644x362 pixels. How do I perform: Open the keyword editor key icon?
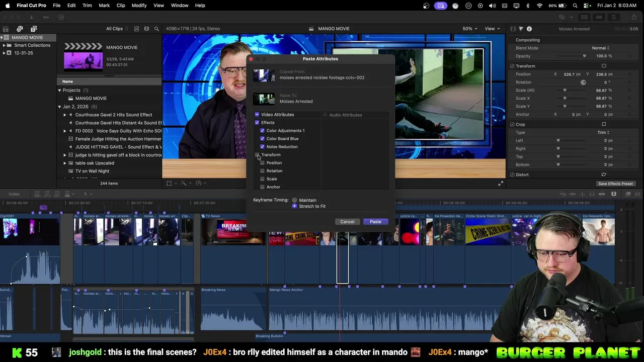click(46, 17)
